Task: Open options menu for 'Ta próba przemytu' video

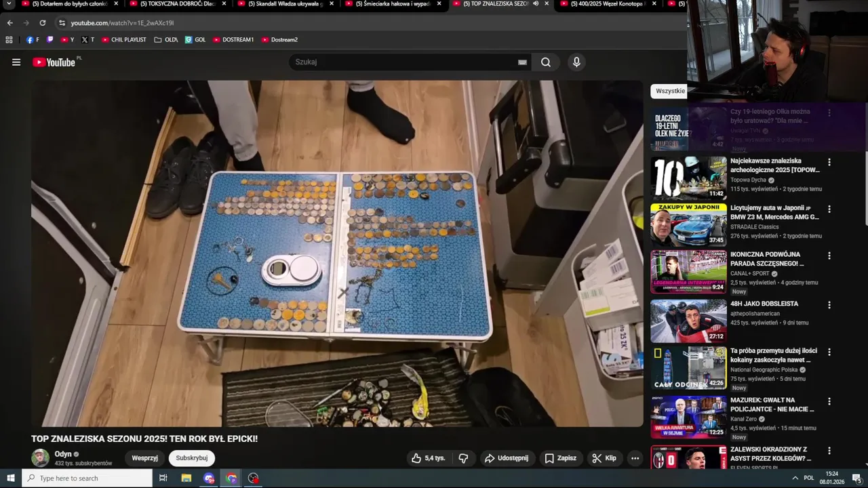Action: point(829,352)
